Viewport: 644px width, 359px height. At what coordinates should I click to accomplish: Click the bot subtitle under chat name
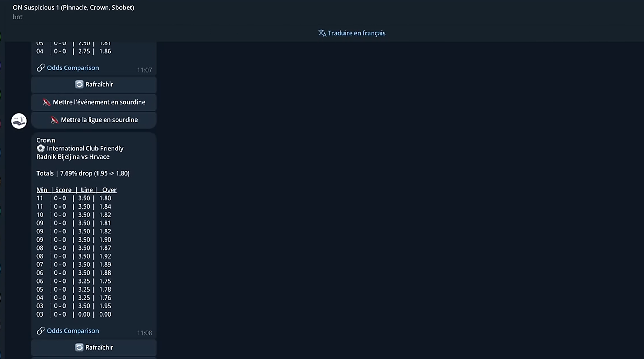[x=18, y=17]
